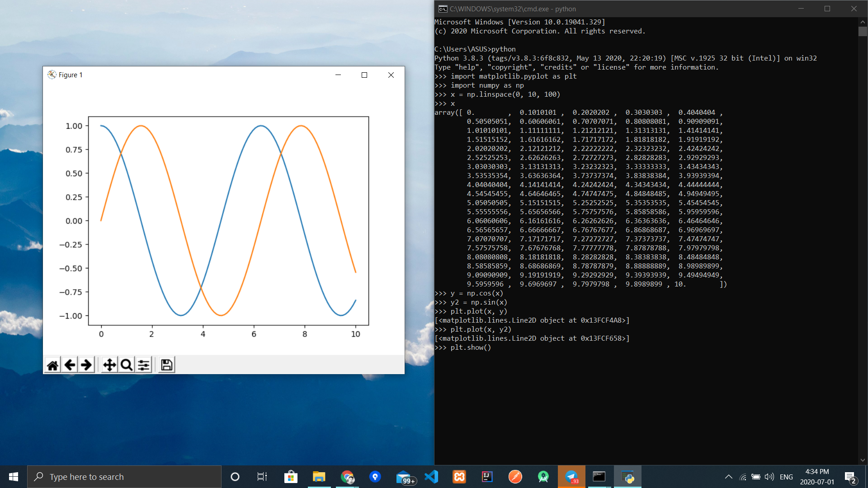Click the back arrow in figure toolbar
Screen dimensions: 868x488
(70, 365)
